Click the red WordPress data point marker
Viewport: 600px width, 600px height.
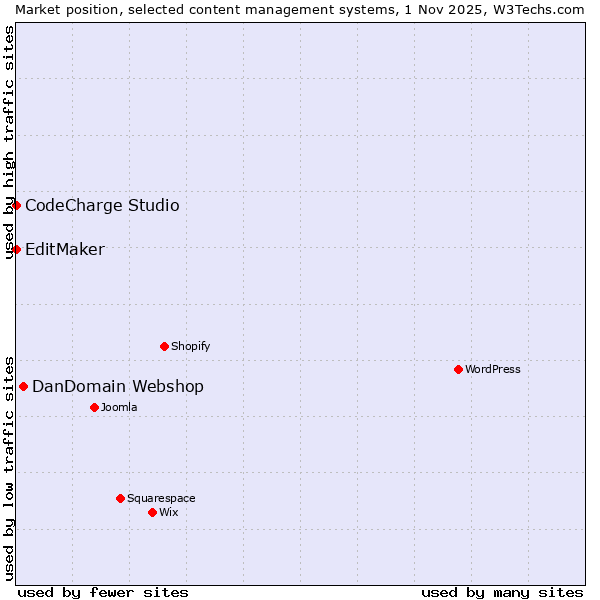coord(458,369)
